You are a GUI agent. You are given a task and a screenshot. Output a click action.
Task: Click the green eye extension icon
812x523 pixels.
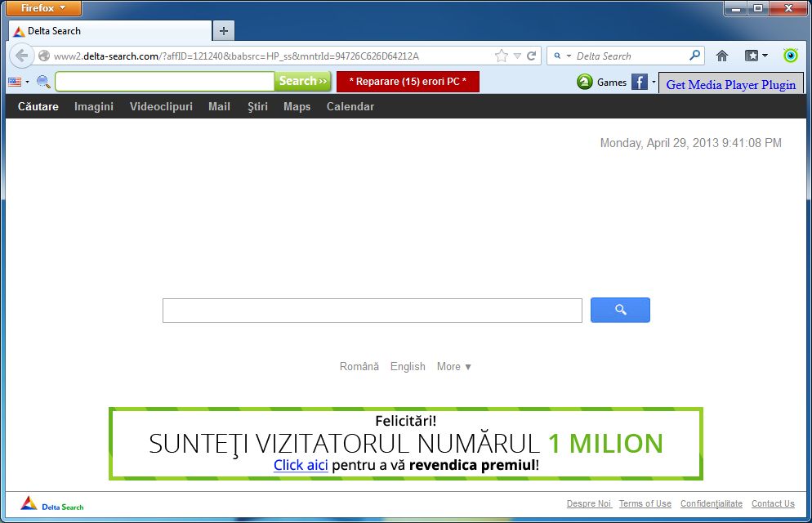click(790, 56)
